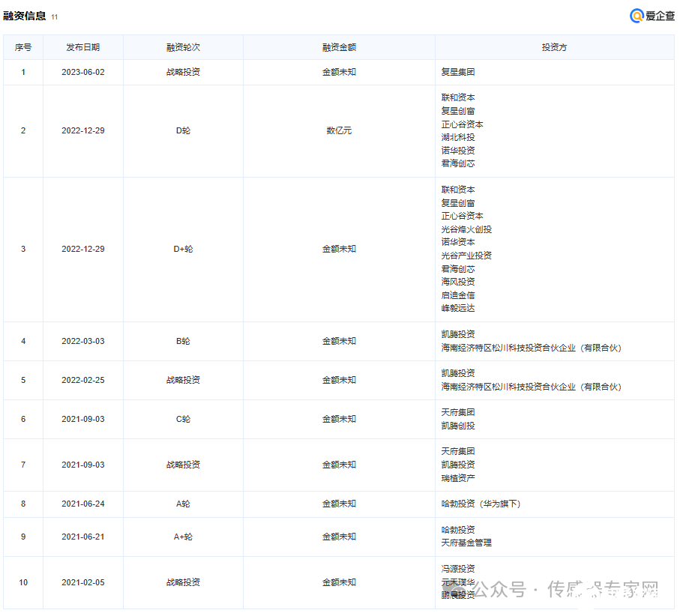Click investor 启迪金信
Screen dimensions: 680x616
coord(458,295)
